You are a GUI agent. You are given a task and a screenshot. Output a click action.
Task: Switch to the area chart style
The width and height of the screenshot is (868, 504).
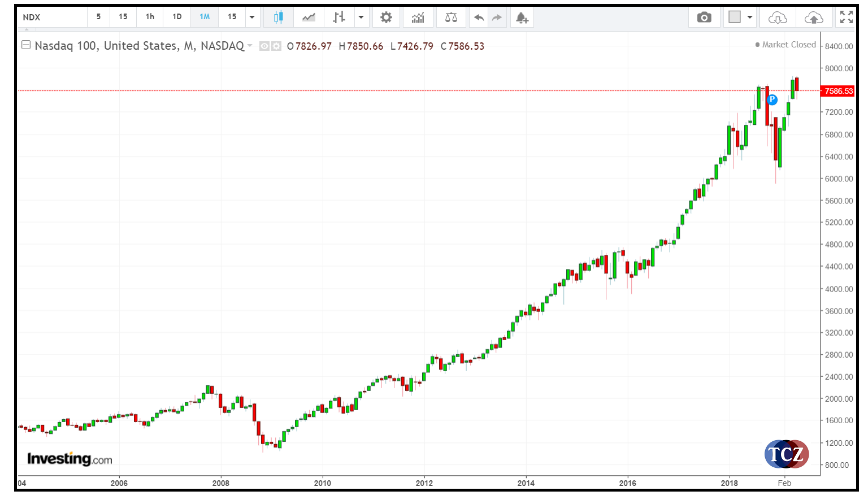309,18
